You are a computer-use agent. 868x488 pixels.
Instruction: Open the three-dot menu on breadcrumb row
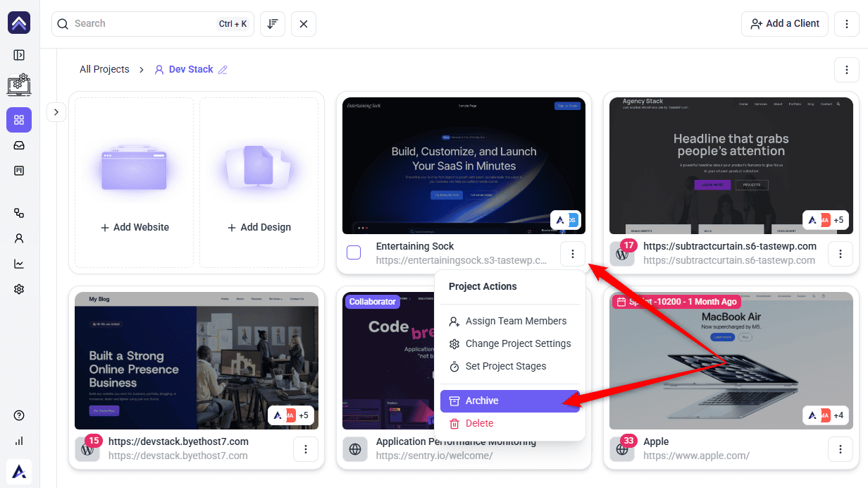click(847, 70)
